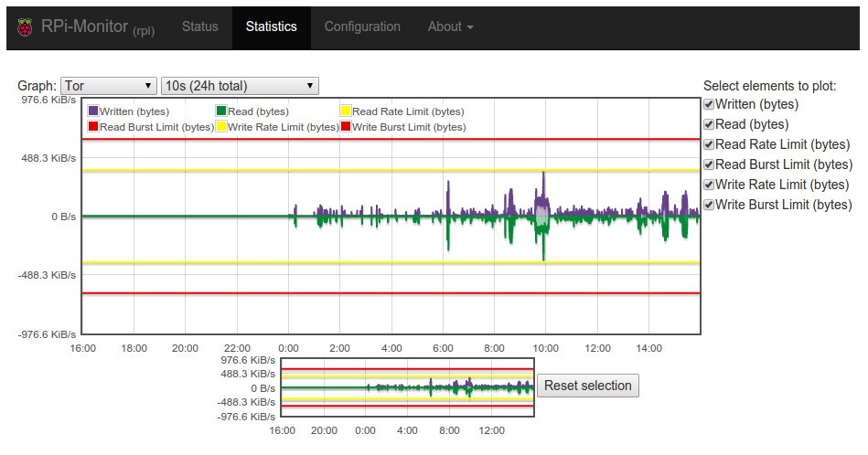868x455 pixels.
Task: Switch to the Status tab
Action: 199,26
